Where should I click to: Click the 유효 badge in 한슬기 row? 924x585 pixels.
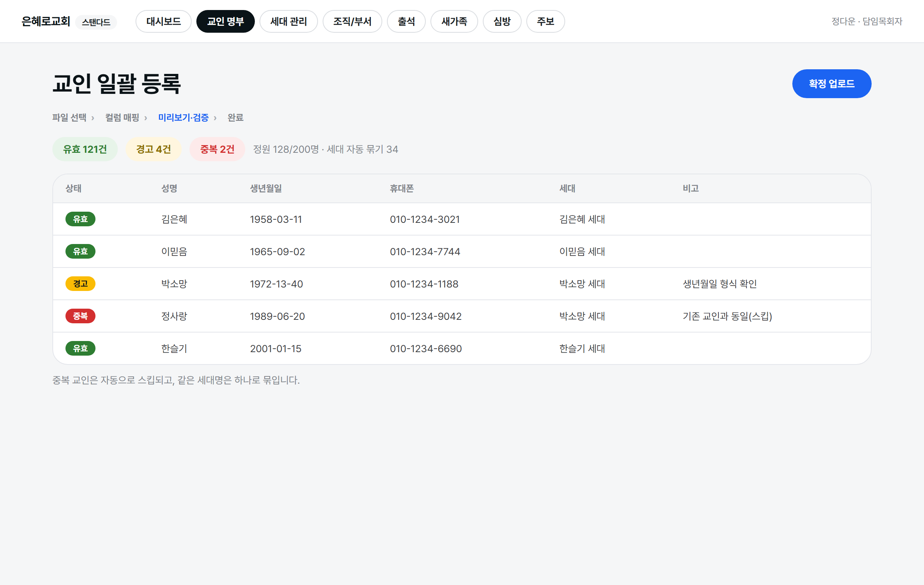[80, 348]
